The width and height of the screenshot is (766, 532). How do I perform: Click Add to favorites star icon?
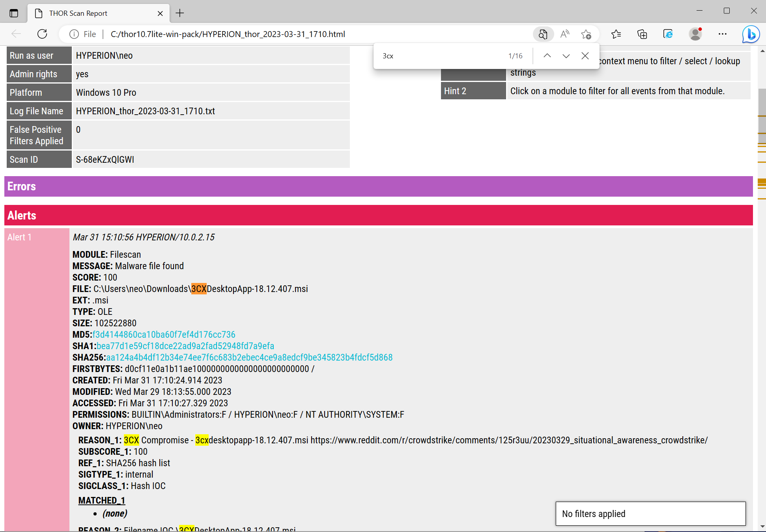(586, 34)
